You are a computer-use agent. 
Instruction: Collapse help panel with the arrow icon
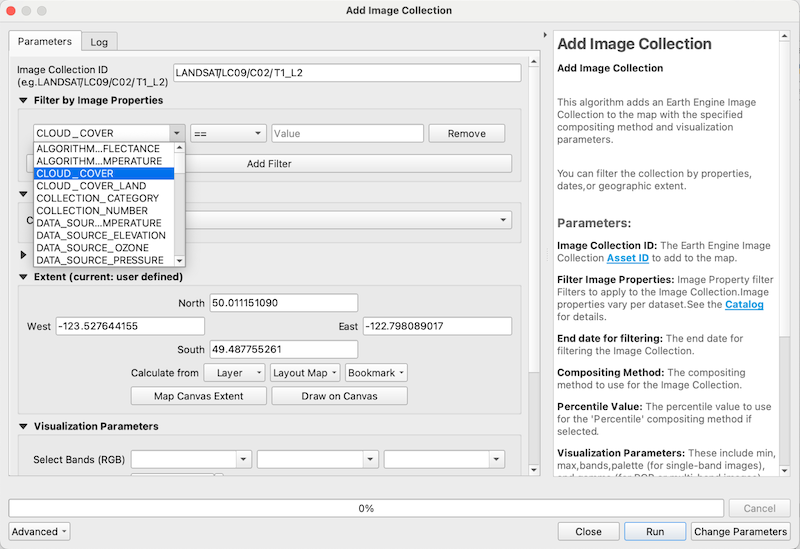click(545, 35)
